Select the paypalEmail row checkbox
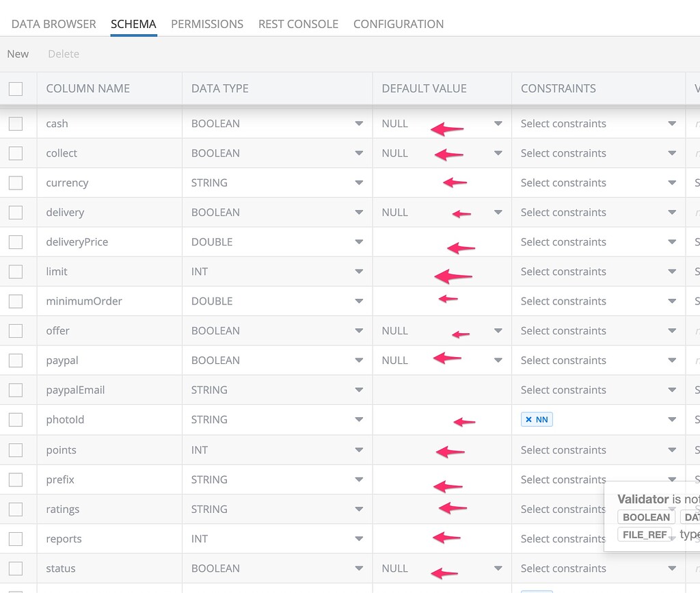Image resolution: width=700 pixels, height=593 pixels. point(16,390)
